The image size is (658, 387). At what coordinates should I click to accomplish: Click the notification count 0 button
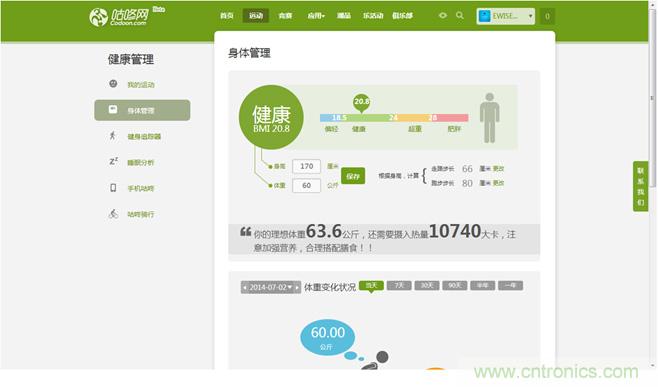(547, 16)
